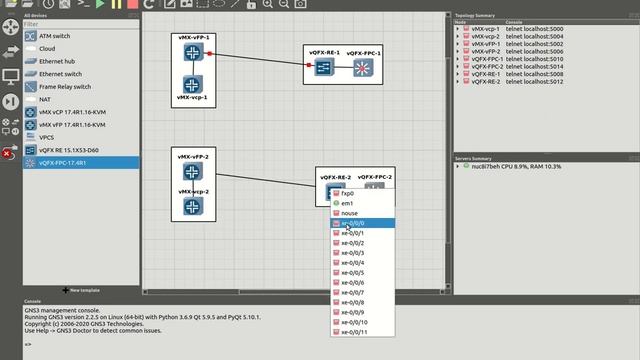The height and width of the screenshot is (360, 640).
Task: Click canvas horizontal scrollbar
Action: [x=294, y=292]
